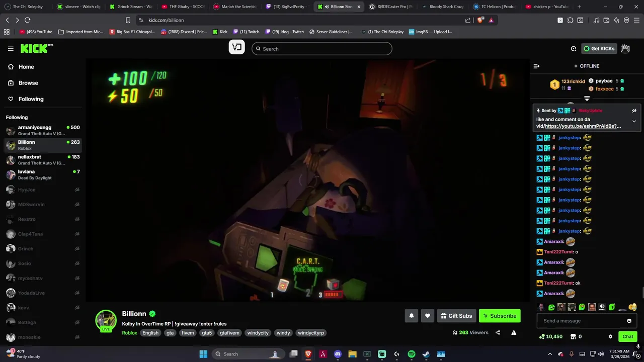Open Brave VPN shield icon
The width and height of the screenshot is (644, 362).
click(x=626, y=20)
